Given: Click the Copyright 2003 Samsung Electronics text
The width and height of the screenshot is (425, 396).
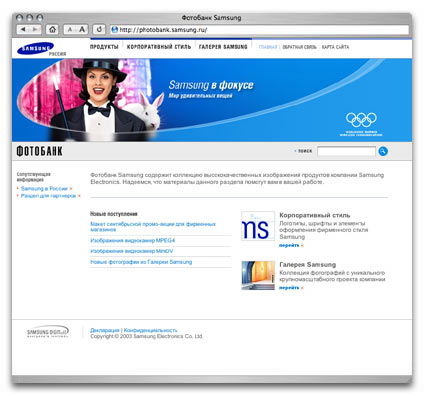Looking at the screenshot, I should [x=147, y=336].
